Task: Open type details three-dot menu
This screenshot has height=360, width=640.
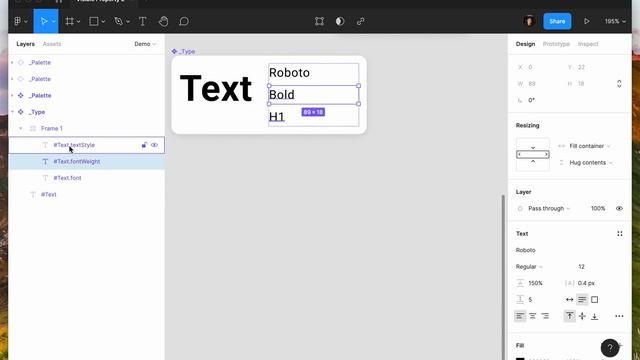Action: tap(619, 316)
